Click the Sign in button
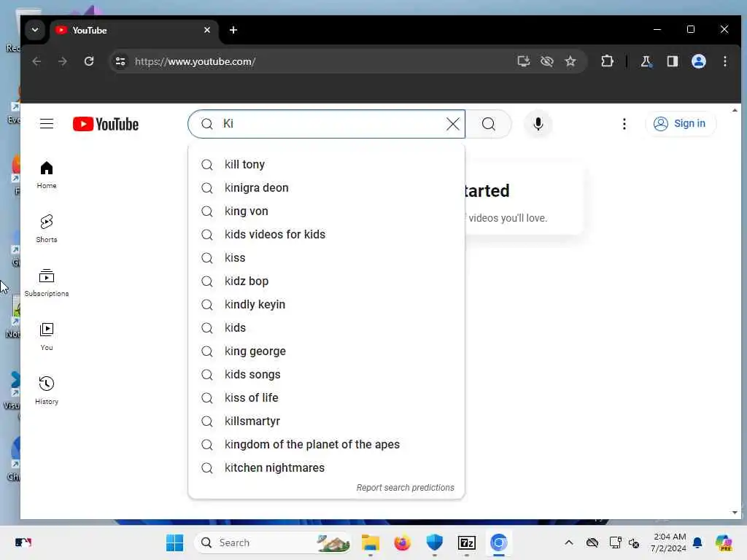The width and height of the screenshot is (747, 560). point(681,124)
